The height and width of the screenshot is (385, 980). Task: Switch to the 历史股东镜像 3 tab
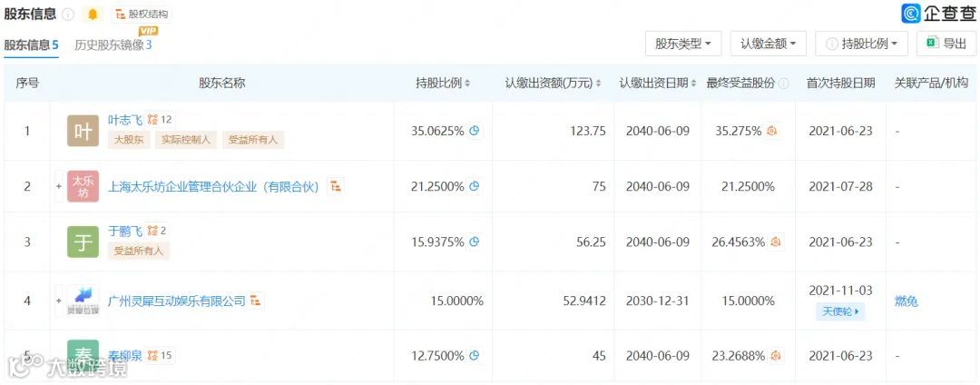click(x=113, y=45)
